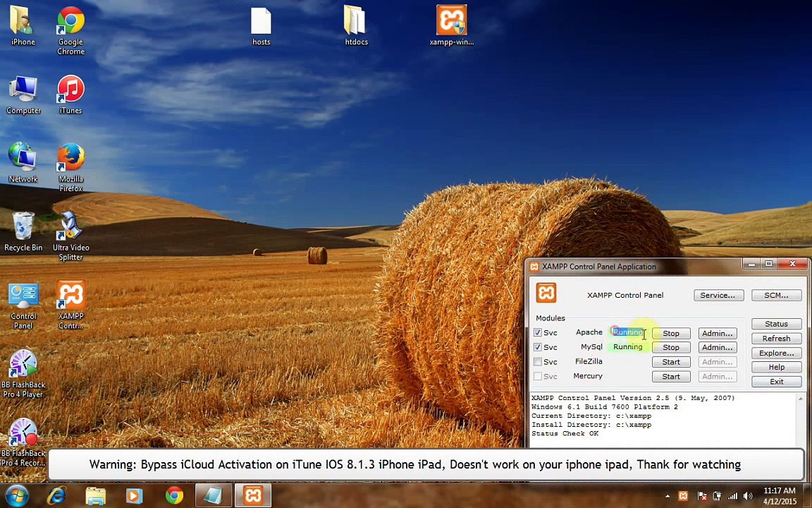The width and height of the screenshot is (812, 508).
Task: Uncheck the Apache Svc checkbox
Action: coord(538,332)
